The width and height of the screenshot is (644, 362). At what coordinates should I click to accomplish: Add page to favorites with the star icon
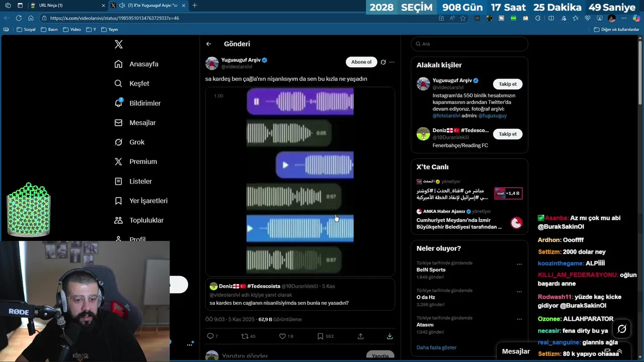463,18
